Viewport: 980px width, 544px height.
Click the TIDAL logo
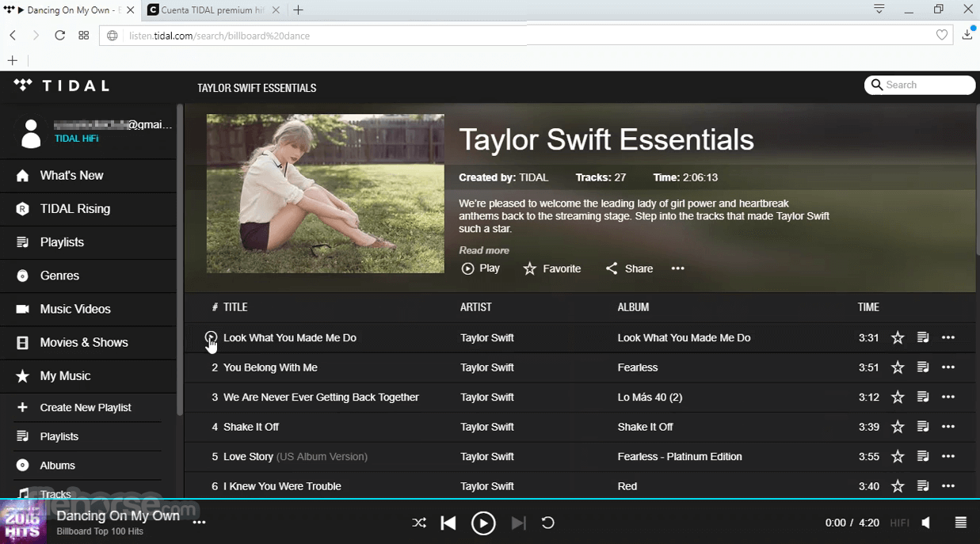pyautogui.click(x=62, y=86)
